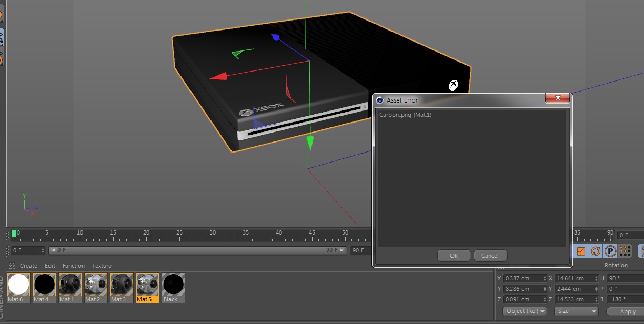
Task: Jump to frame 10 on timeline ruler
Action: 80,232
